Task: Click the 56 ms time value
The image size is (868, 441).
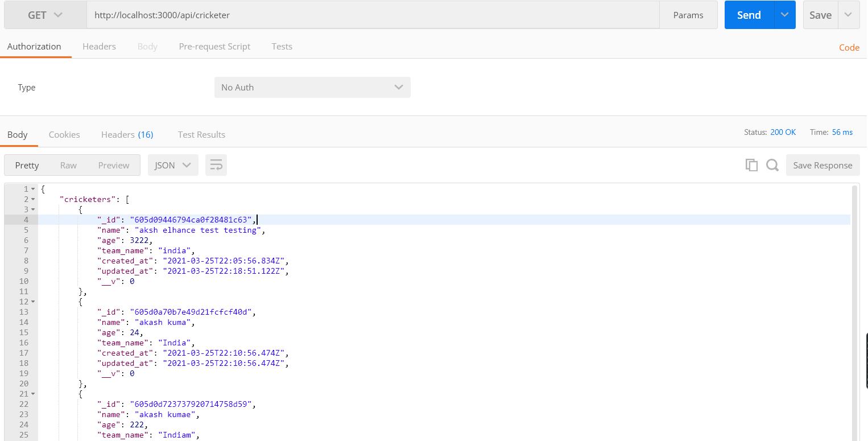Action: [842, 132]
